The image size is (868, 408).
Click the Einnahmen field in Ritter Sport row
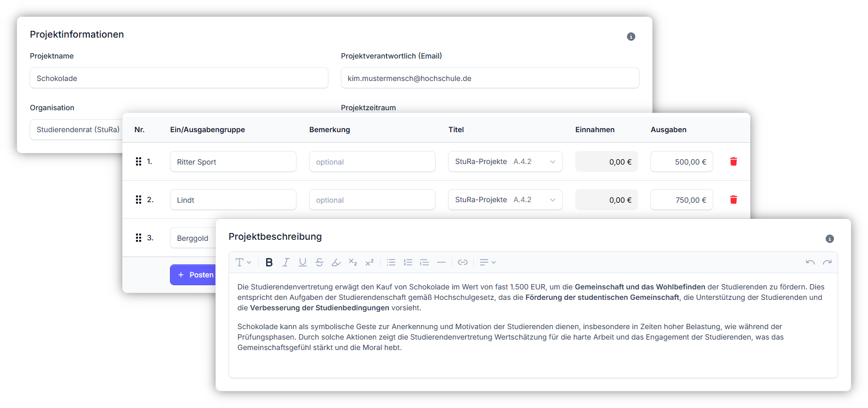607,161
